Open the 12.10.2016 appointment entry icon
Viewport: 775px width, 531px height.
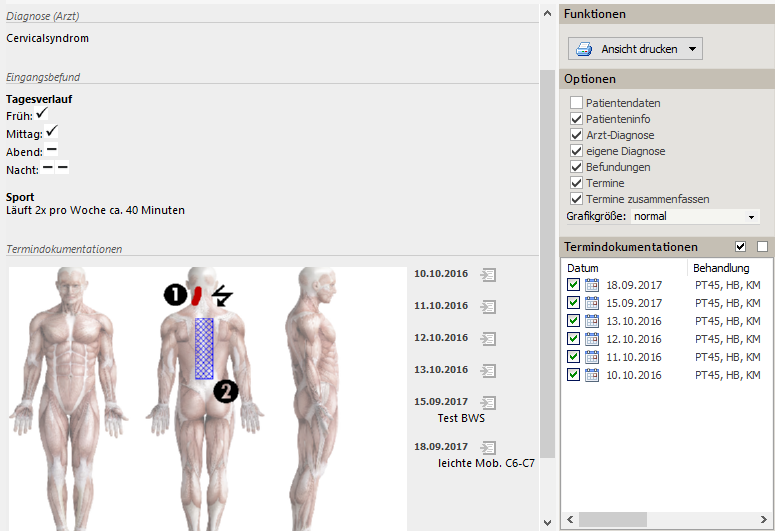pos(488,338)
